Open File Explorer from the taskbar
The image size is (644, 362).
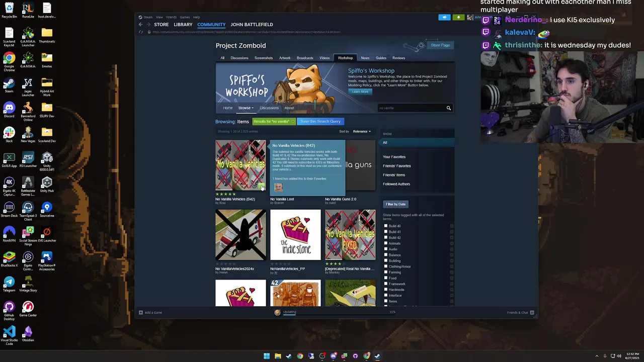(278, 356)
